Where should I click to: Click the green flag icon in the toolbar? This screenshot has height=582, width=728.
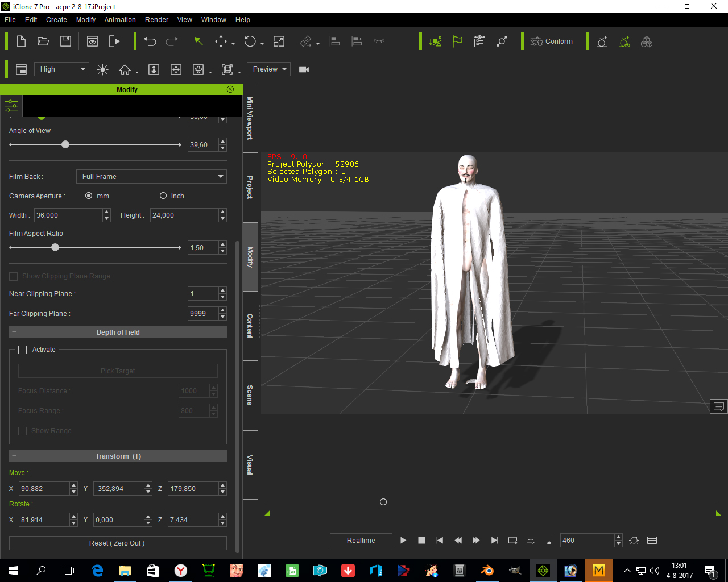coord(457,41)
